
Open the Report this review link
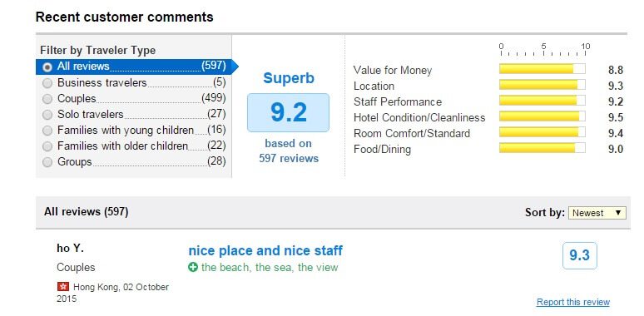click(x=573, y=302)
